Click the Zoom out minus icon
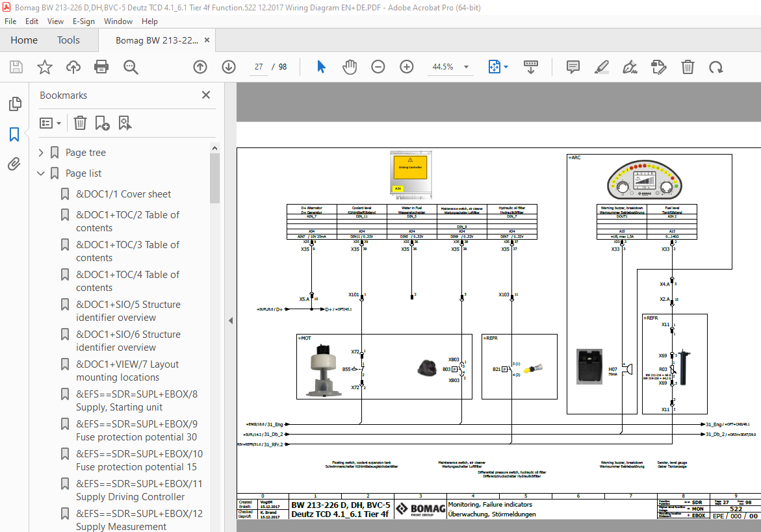 tap(378, 67)
